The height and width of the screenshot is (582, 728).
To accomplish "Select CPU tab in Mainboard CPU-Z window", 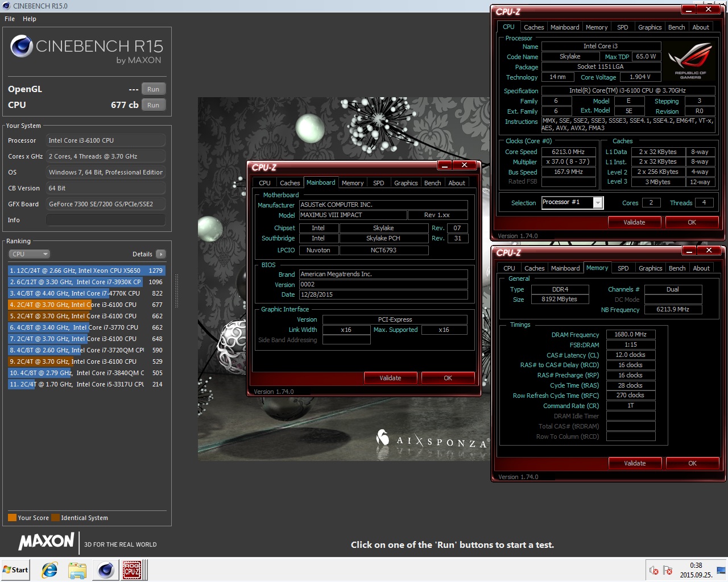I will [x=265, y=183].
